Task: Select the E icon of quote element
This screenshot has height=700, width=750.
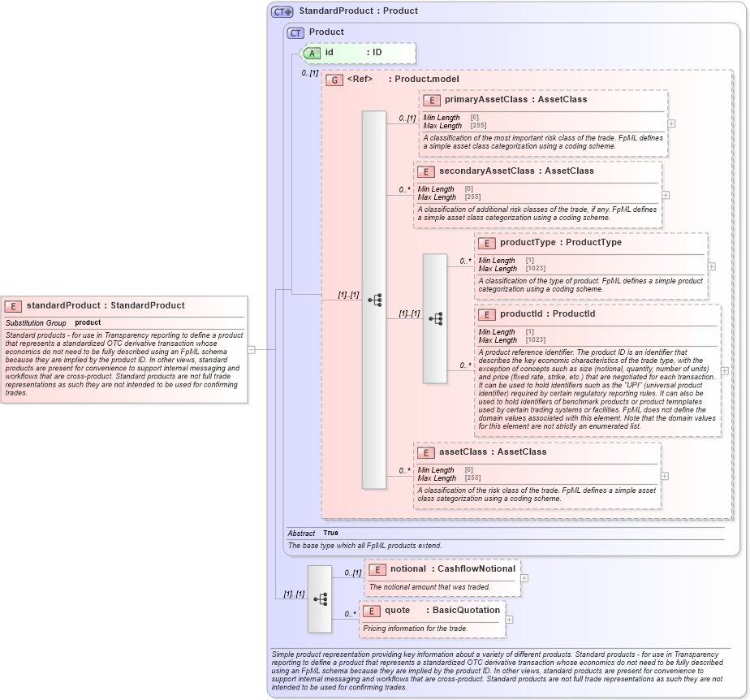Action: (x=371, y=610)
